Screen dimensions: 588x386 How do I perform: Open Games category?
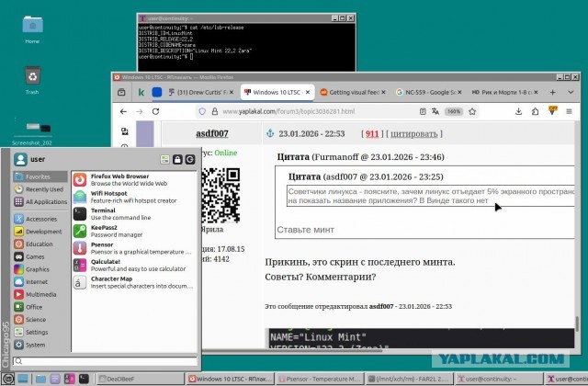click(x=40, y=257)
